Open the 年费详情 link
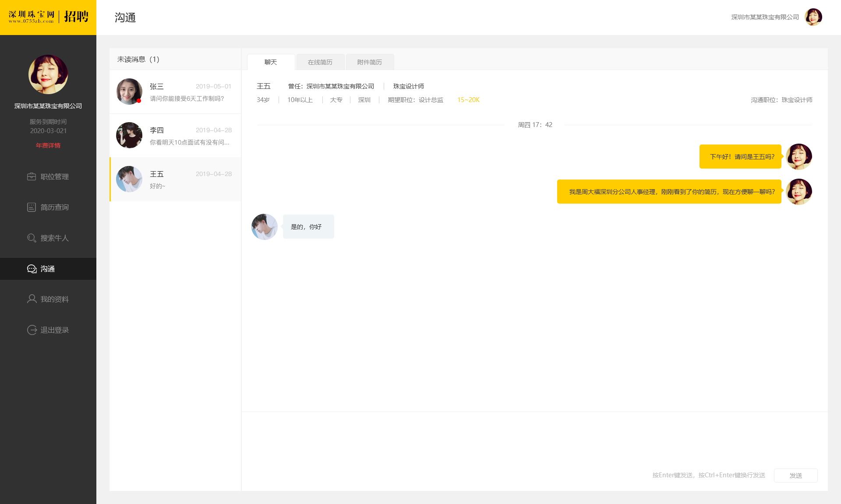This screenshot has width=841, height=504. click(48, 145)
